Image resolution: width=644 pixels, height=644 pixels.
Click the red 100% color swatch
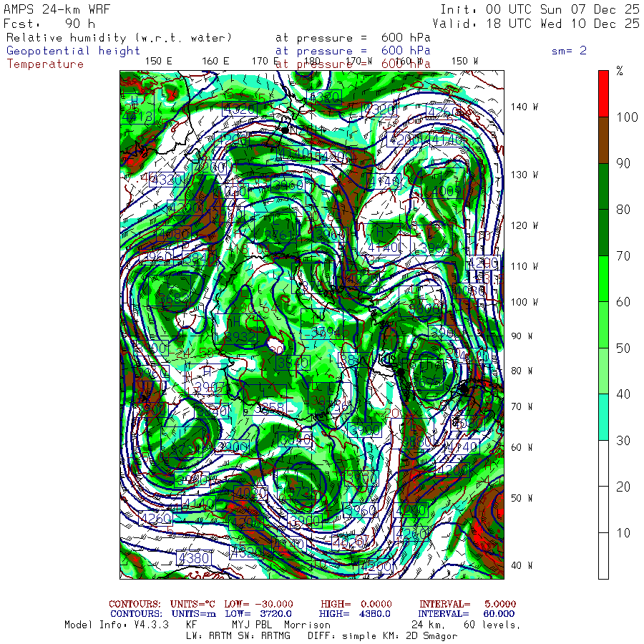pyautogui.click(x=603, y=94)
